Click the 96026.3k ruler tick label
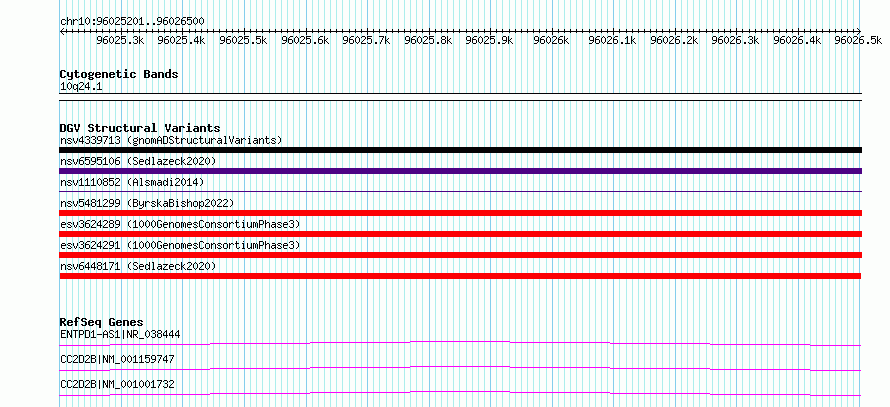This screenshot has width=890, height=407. [x=736, y=40]
